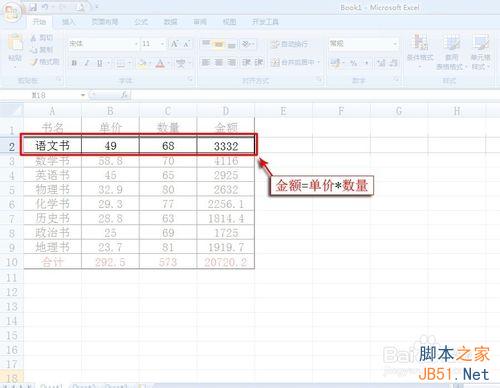Open the 常规 number format dropdown
The height and width of the screenshot is (388, 500).
395,44
